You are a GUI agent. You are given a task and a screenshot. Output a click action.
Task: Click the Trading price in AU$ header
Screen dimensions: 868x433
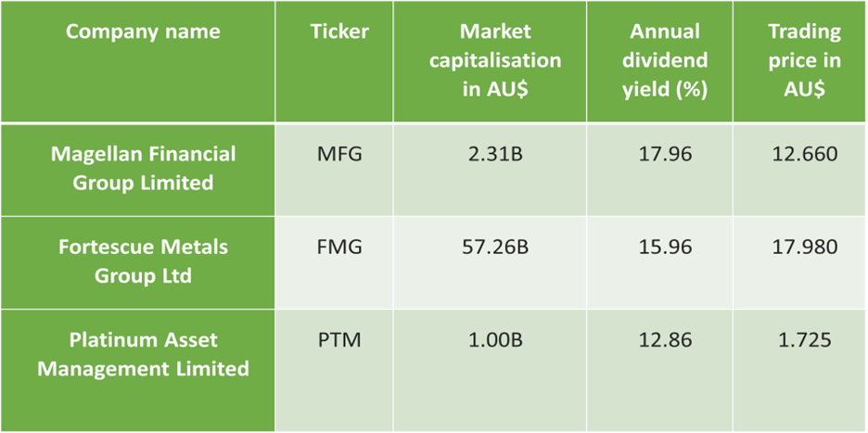click(799, 61)
